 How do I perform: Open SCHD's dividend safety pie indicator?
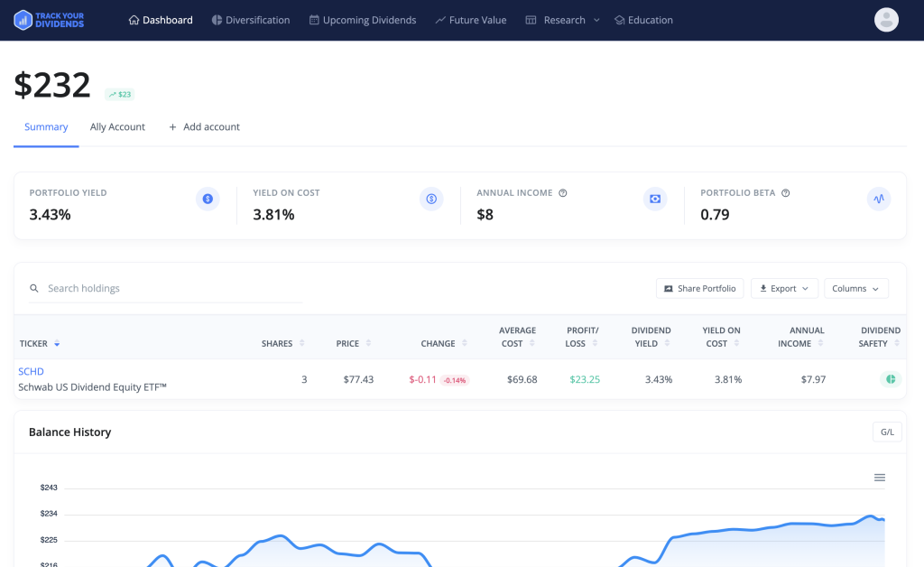(x=891, y=379)
